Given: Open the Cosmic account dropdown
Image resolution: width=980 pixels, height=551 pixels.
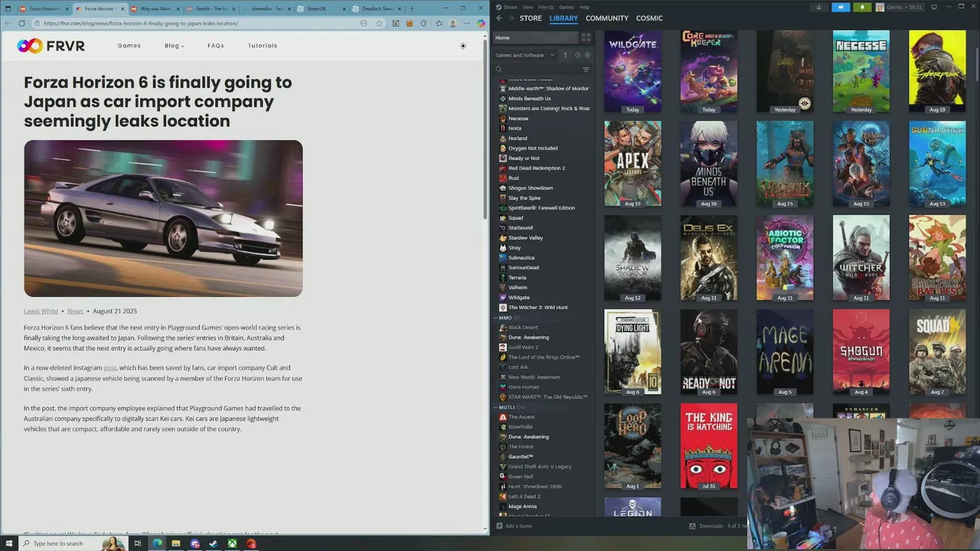Looking at the screenshot, I should point(900,7).
